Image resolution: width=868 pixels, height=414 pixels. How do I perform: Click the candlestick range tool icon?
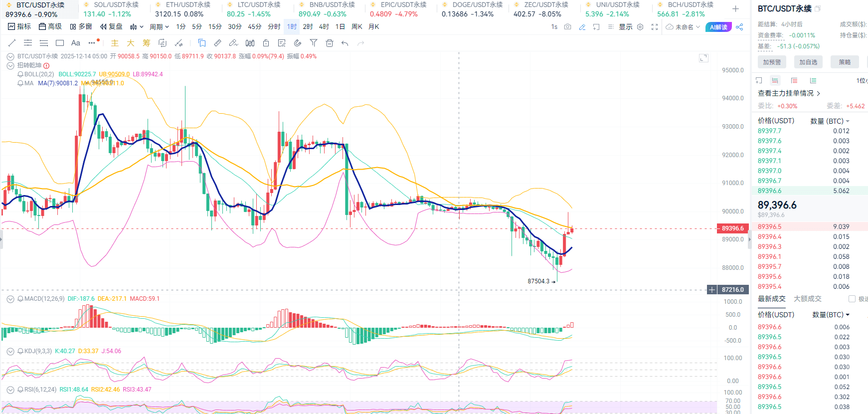coord(250,43)
